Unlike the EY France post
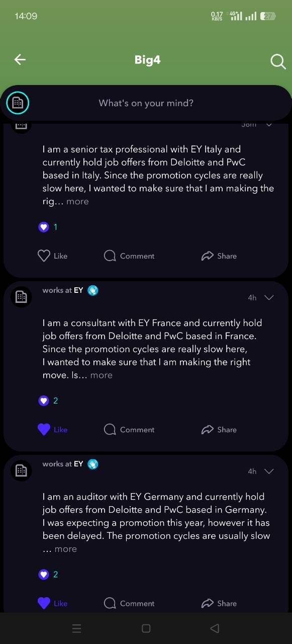The height and width of the screenshot is (644, 292). point(53,429)
